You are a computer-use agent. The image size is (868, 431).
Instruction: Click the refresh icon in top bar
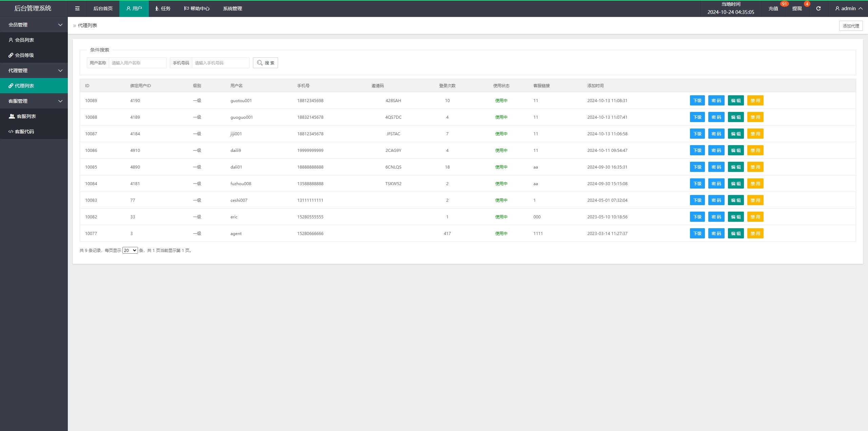pos(818,8)
